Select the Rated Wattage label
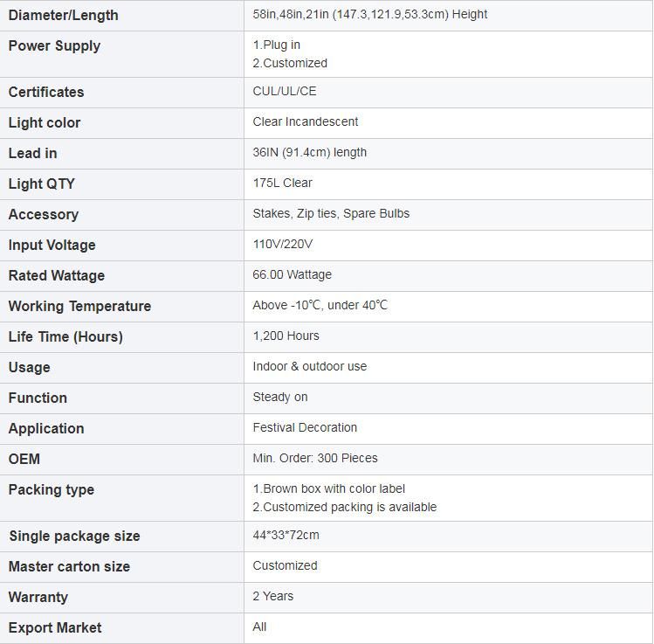The width and height of the screenshot is (654, 644). [x=56, y=275]
